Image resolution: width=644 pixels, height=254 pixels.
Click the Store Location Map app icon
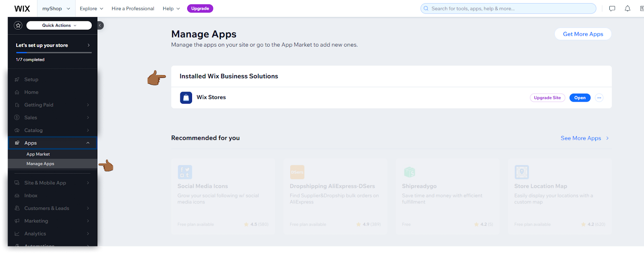coord(522,172)
